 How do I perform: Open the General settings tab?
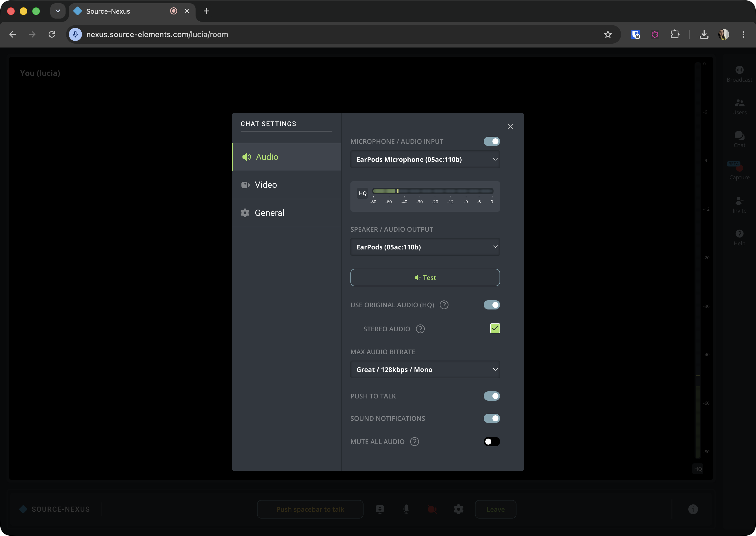(x=287, y=213)
